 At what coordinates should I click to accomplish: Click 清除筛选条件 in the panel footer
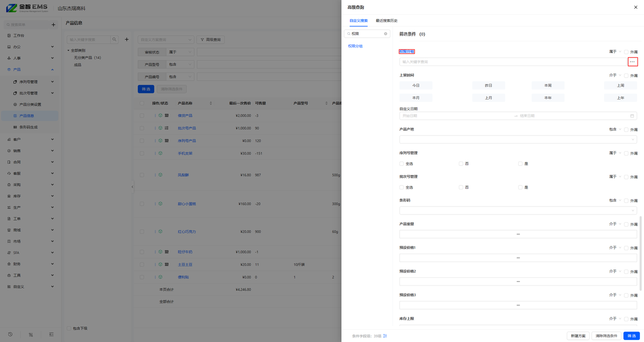tap(606, 336)
